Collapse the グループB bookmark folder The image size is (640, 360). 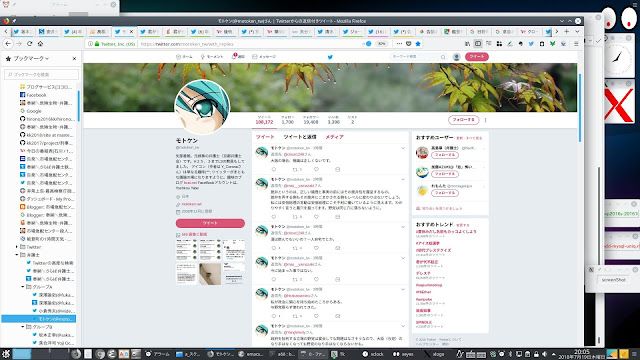23,327
